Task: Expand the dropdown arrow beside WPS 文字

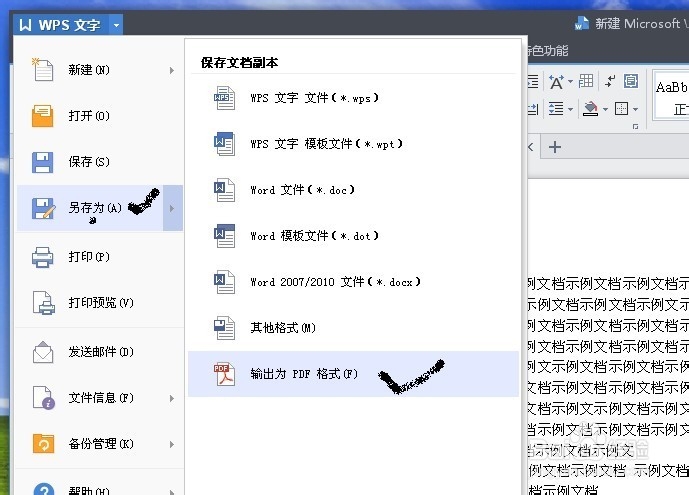Action: coord(116,25)
